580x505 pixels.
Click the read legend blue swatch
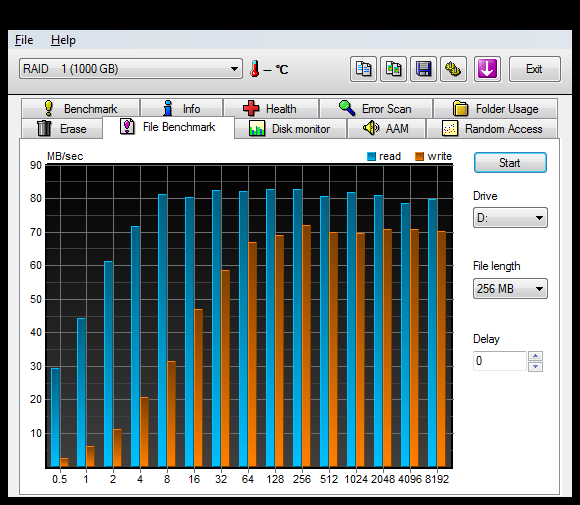pos(371,156)
